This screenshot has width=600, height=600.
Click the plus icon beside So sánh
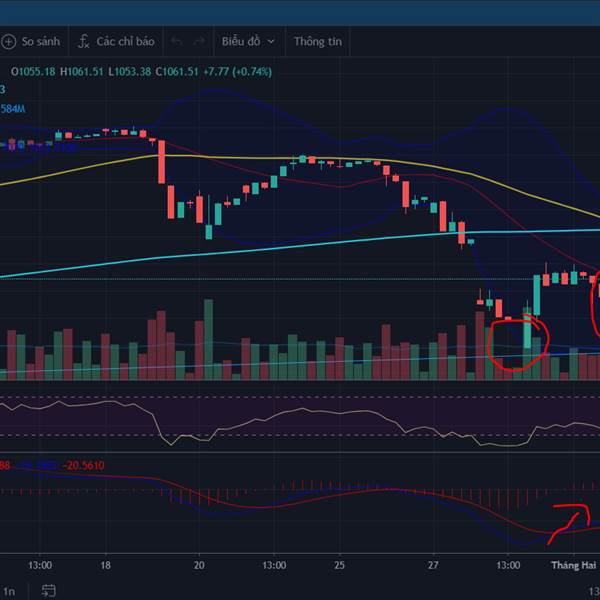8,41
